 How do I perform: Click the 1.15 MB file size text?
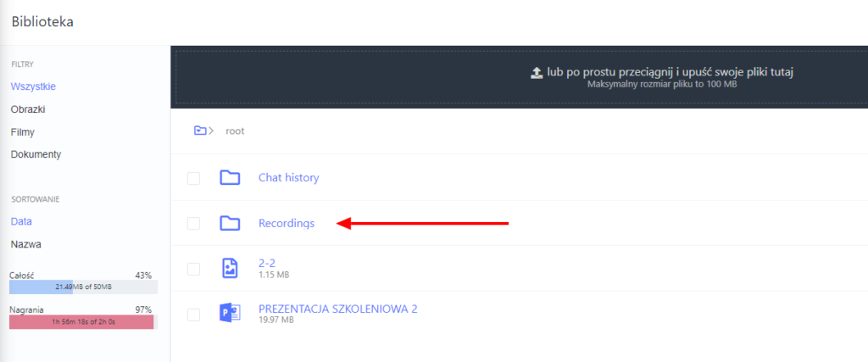(x=274, y=275)
